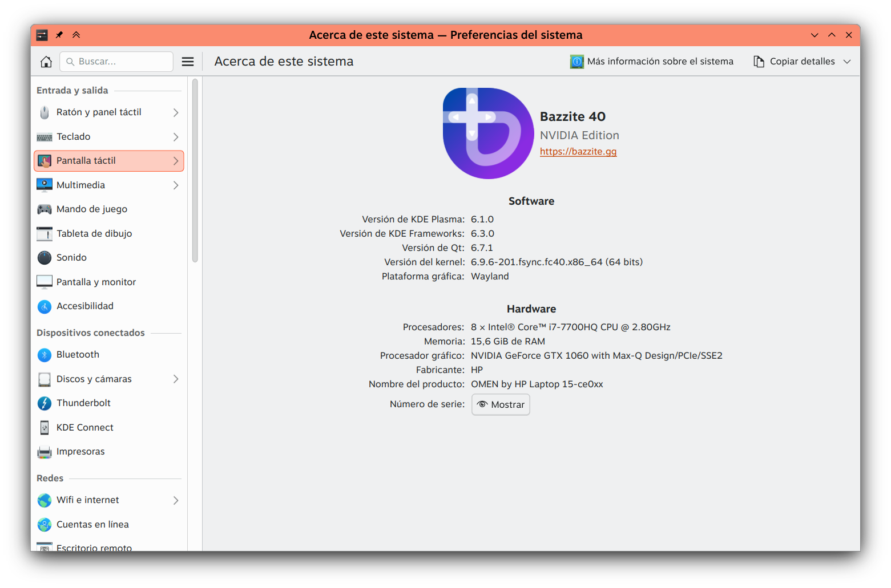Click the Tableta de dibujo icon
891x588 pixels.
click(x=45, y=234)
